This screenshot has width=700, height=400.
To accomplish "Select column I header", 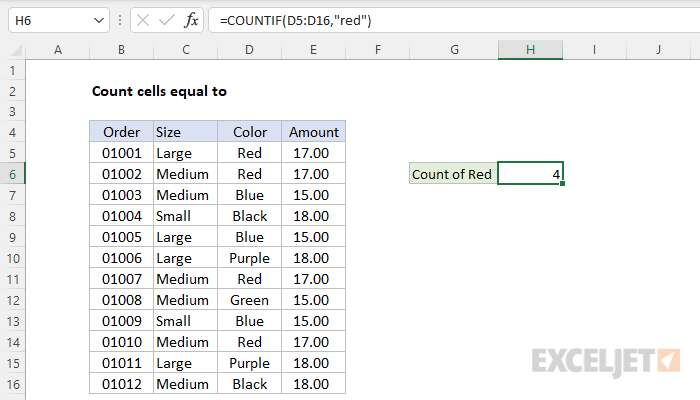I will point(595,50).
